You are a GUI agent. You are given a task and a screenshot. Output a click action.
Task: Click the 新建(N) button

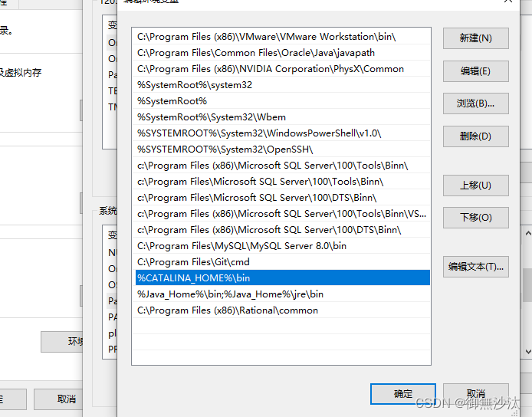point(476,38)
